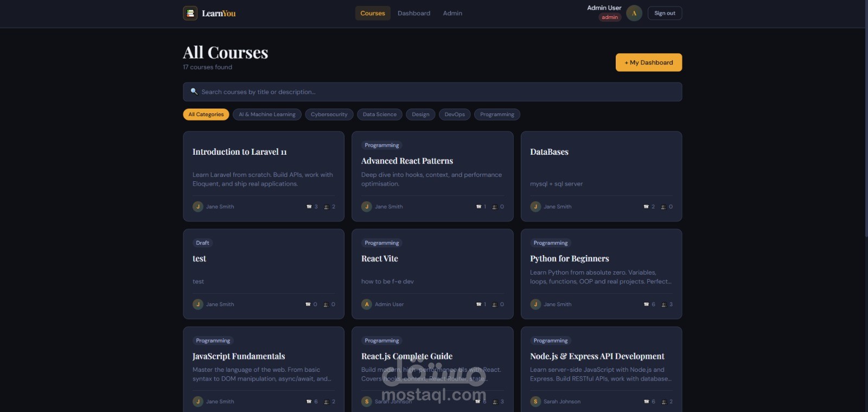Click 'mysql + sql server' description

[x=556, y=184]
